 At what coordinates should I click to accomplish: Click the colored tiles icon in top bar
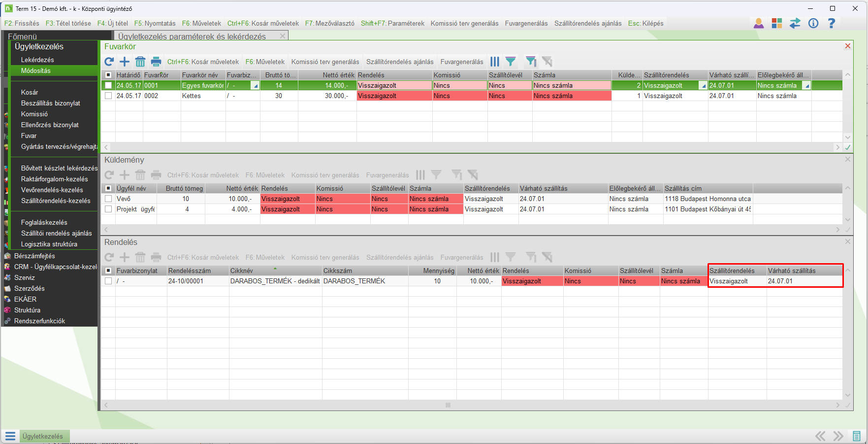coord(777,23)
